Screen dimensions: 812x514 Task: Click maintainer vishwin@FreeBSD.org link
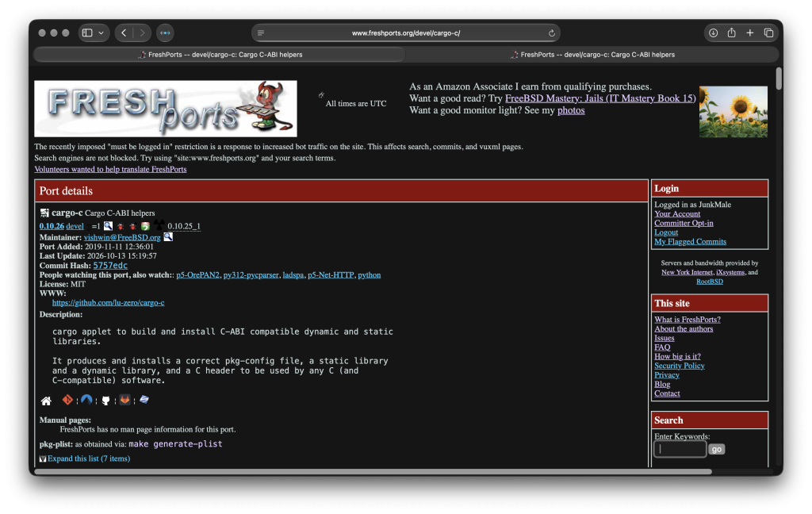pyautogui.click(x=122, y=237)
